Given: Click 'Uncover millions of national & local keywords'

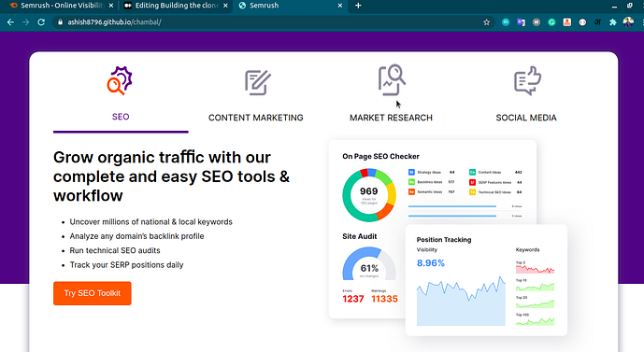Looking at the screenshot, I should [x=151, y=222].
